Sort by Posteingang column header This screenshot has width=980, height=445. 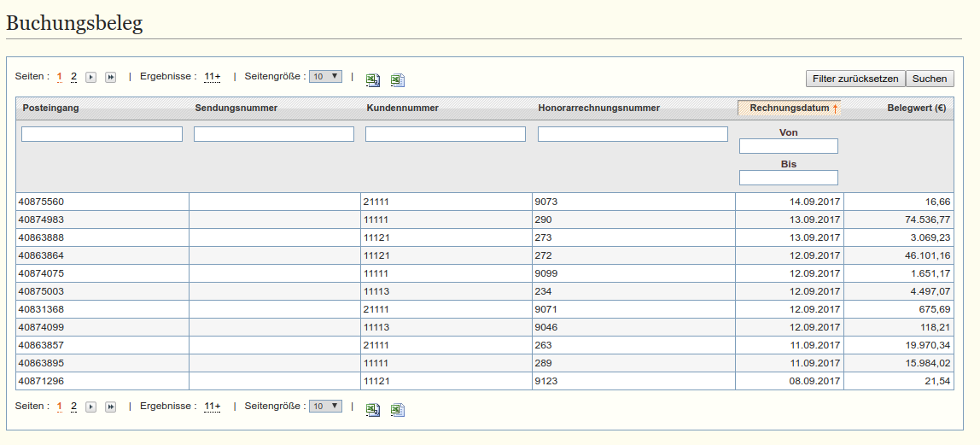pos(50,108)
